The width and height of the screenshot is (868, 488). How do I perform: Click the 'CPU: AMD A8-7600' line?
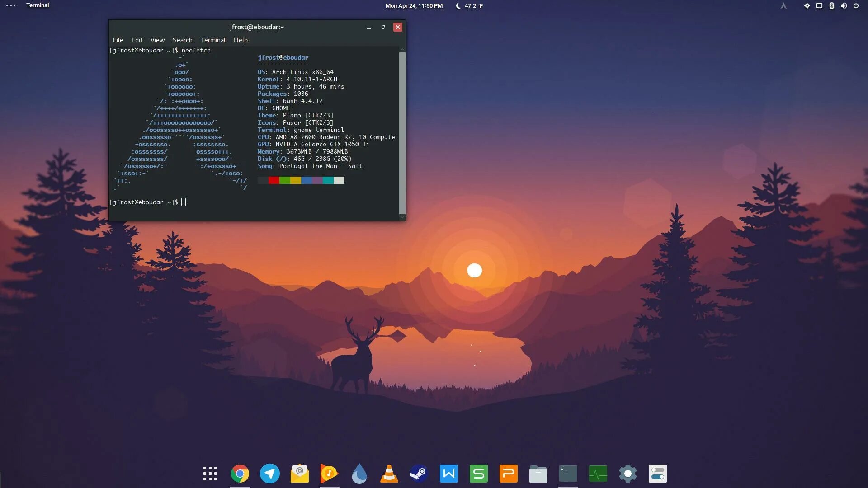(x=326, y=137)
